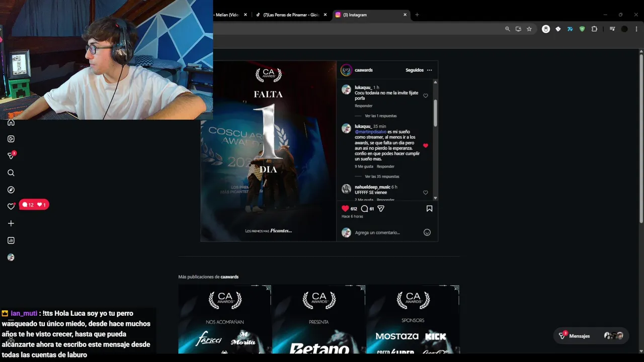Save the post with the bookmark icon
Image resolution: width=644 pixels, height=362 pixels.
429,208
